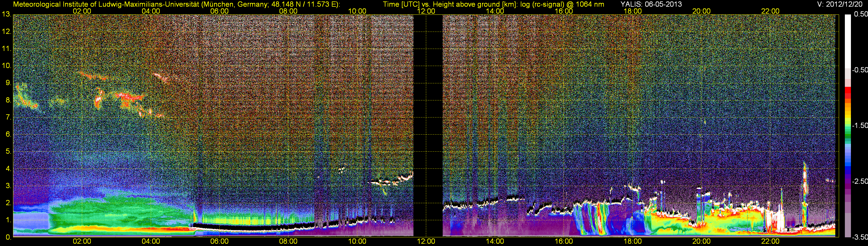
Task: Click the 02:00 label on the top time axis
Action: (x=82, y=11)
